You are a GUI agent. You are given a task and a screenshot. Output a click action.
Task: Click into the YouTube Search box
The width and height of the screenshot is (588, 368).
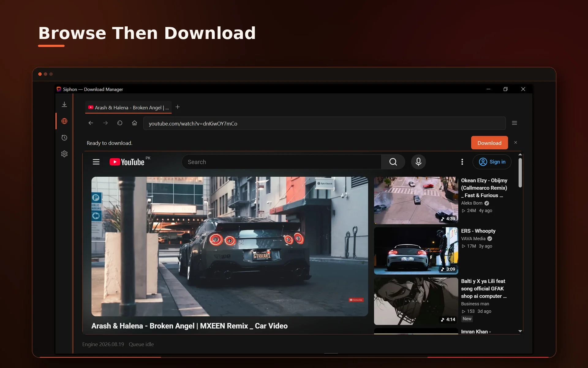click(281, 162)
